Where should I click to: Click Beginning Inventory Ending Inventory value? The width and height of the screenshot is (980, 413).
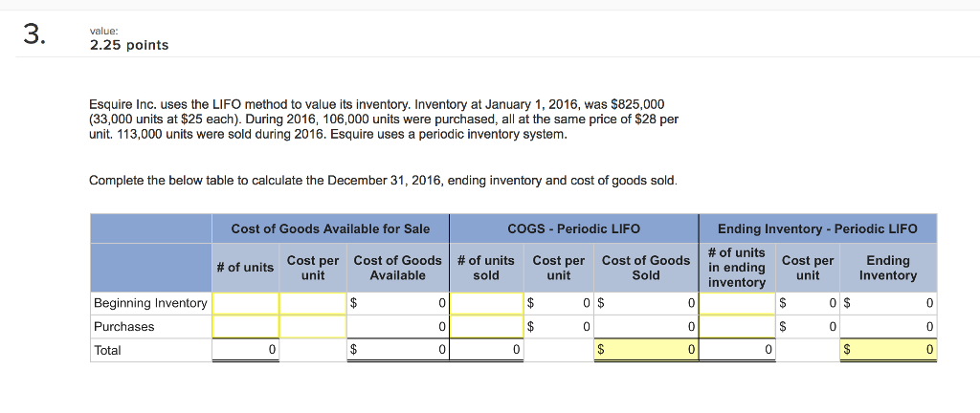tap(887, 304)
